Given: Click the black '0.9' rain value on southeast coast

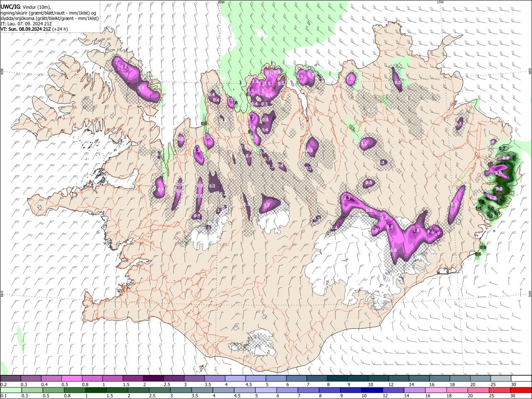Looking at the screenshot, I should (x=483, y=248).
